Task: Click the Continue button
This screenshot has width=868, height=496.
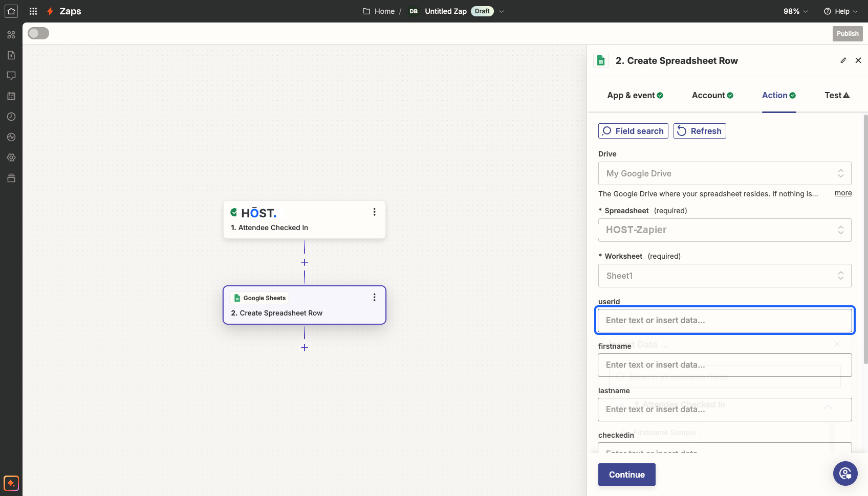Action: point(627,475)
